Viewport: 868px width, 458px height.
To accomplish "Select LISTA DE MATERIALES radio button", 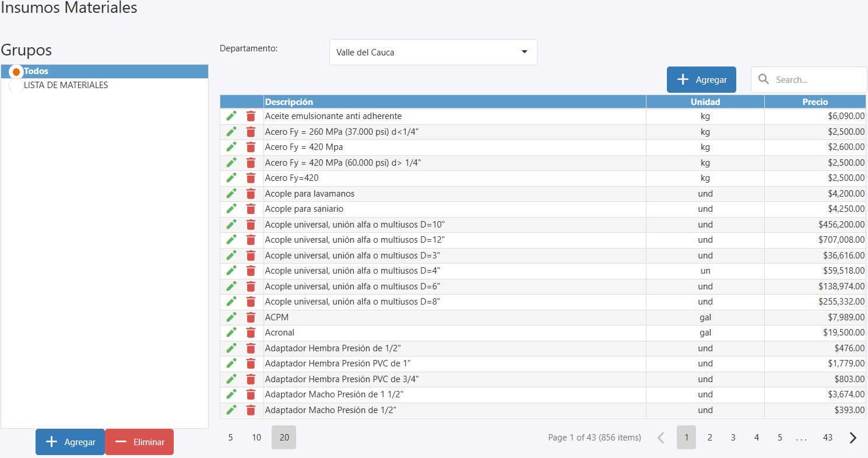I will (16, 86).
